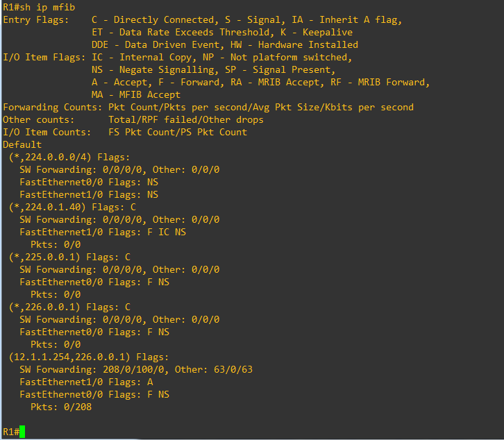Click 'Pkts: 0/208' counter text
This screenshot has width=504, height=440.
pos(61,407)
